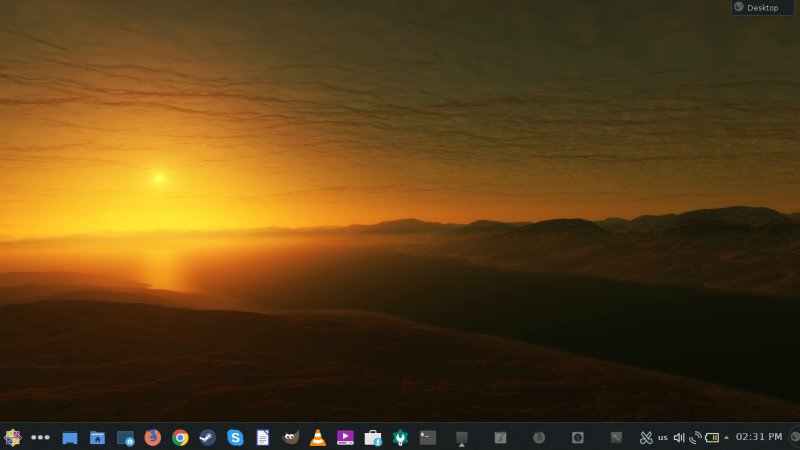Click the three-dots panel icon
This screenshot has height=450, width=800.
point(40,437)
